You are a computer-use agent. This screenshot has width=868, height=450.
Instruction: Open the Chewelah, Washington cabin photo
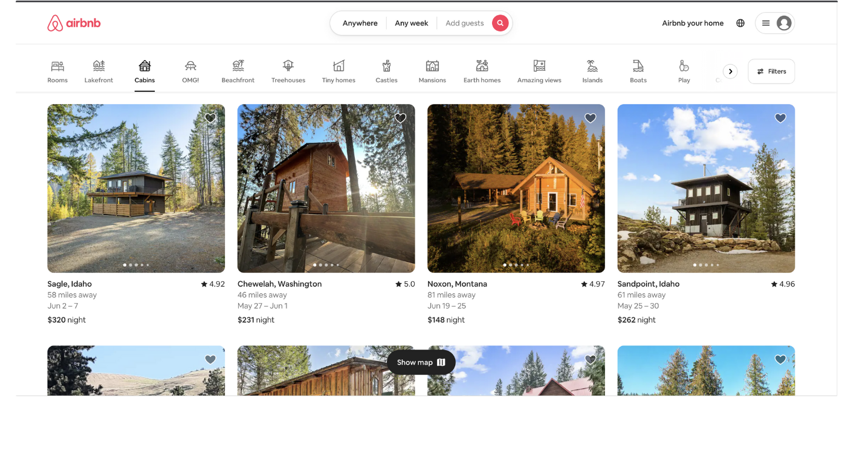(326, 188)
